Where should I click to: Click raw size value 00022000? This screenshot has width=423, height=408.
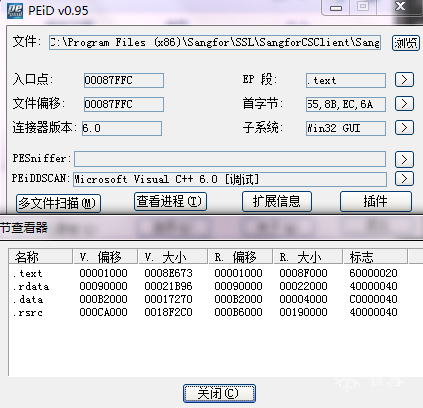click(303, 286)
